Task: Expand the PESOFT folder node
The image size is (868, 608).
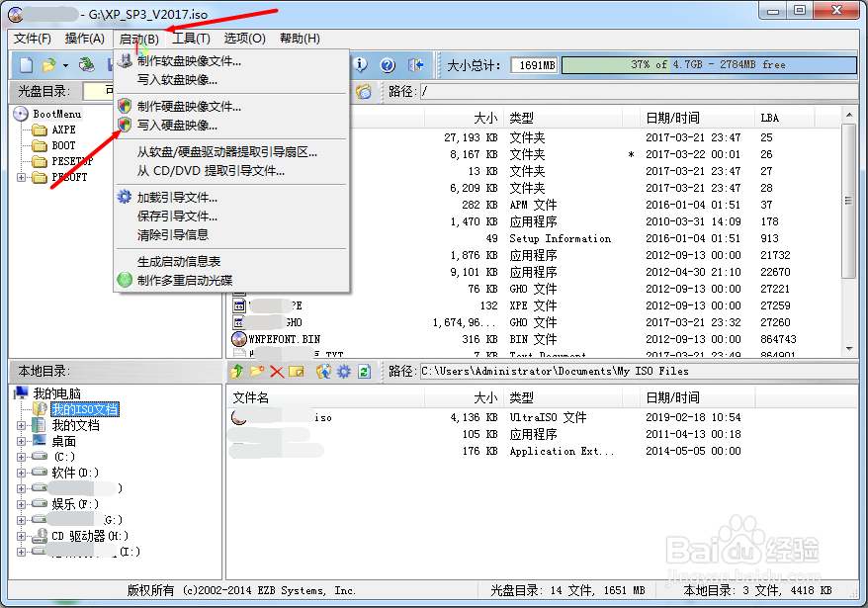Action: click(21, 177)
